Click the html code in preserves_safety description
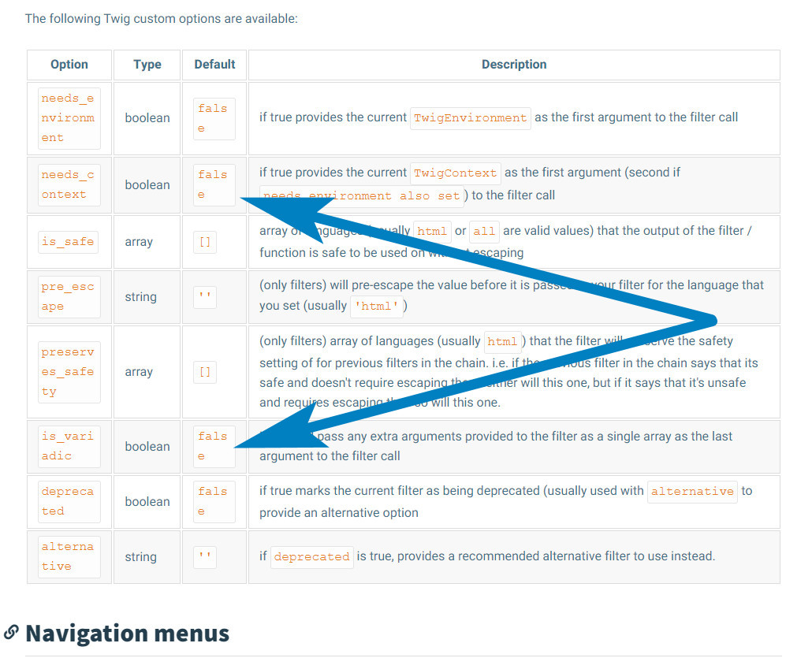 (x=502, y=342)
